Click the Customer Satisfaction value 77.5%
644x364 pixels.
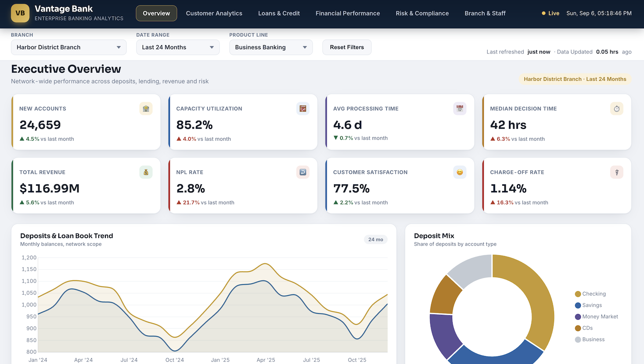(x=351, y=189)
